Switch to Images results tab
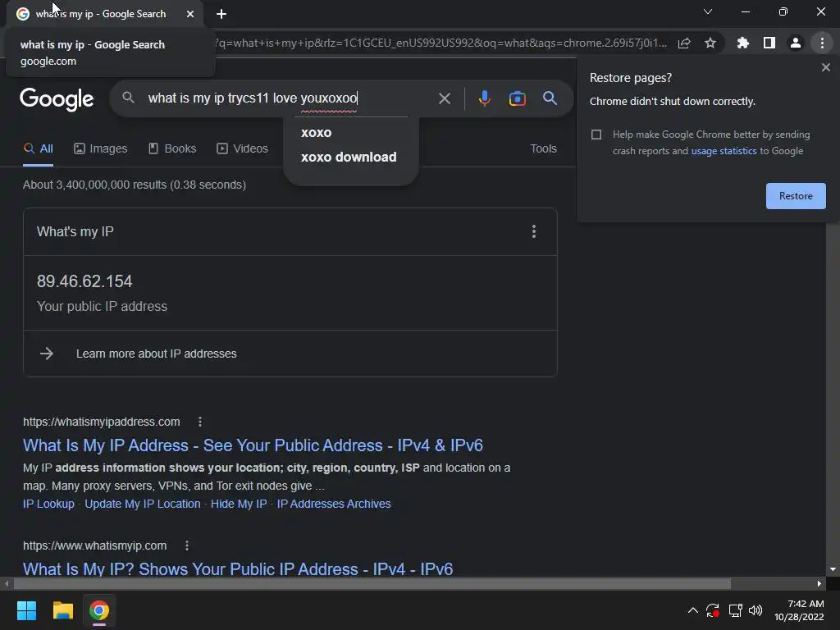This screenshot has height=630, width=840. click(101, 149)
